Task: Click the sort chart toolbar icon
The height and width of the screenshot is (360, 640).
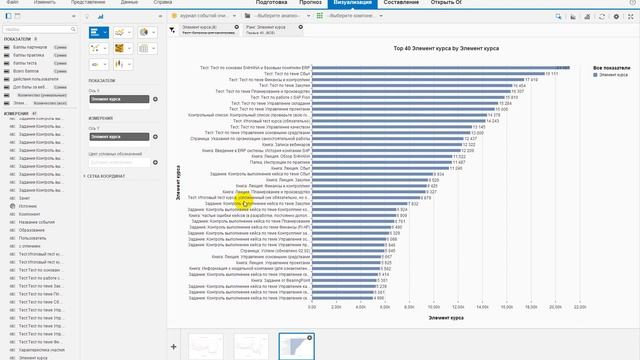Action: 573,16
